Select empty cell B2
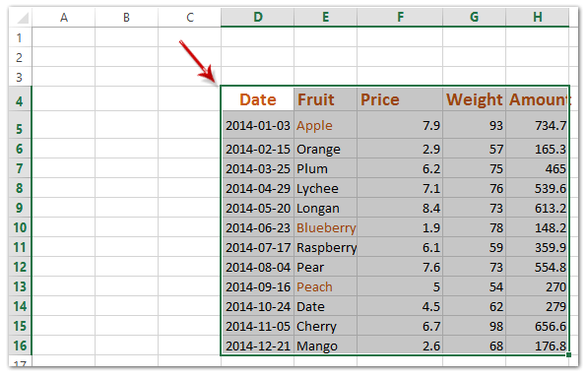The height and width of the screenshot is (378, 588). tap(126, 57)
